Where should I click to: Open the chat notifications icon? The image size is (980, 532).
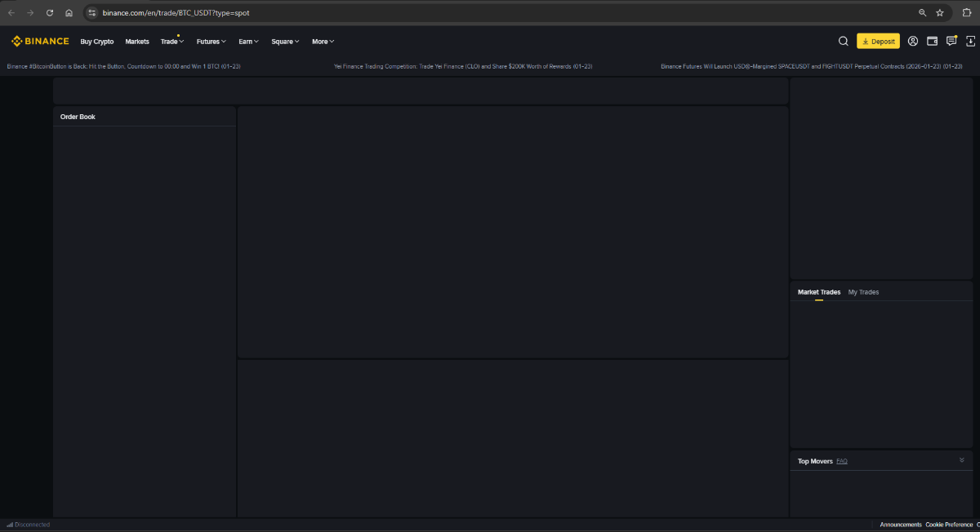point(951,41)
